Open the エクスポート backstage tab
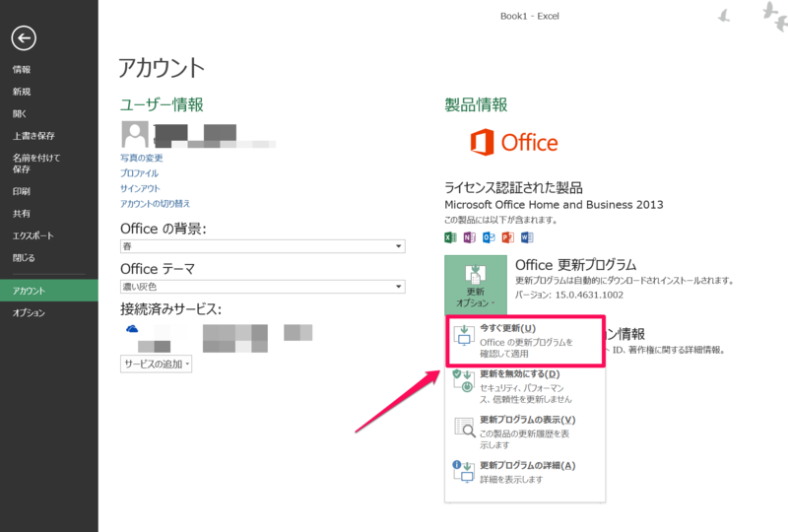This screenshot has width=788, height=532. (x=33, y=235)
